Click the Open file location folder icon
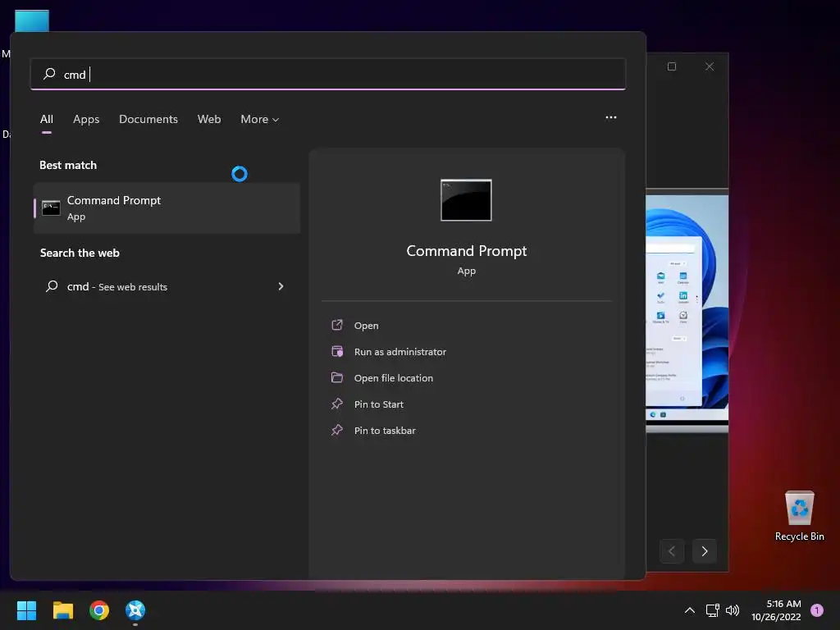840x630 pixels. pos(337,377)
